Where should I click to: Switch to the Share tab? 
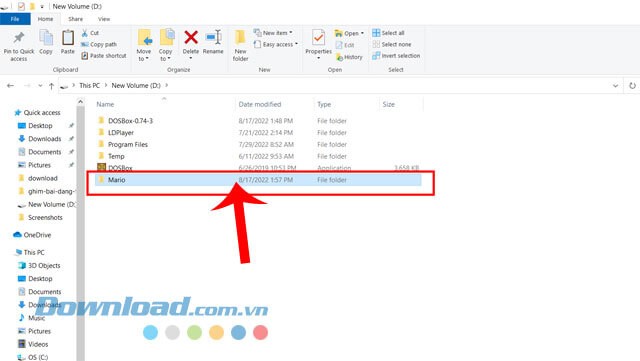(x=76, y=19)
